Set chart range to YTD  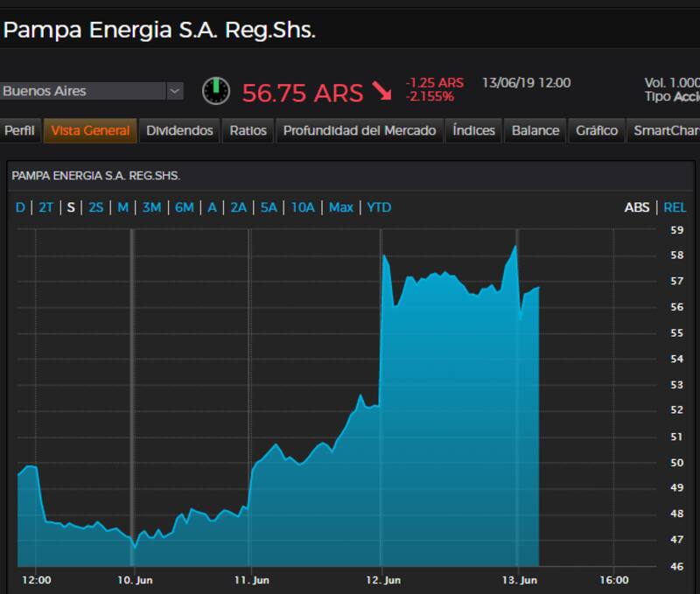379,207
